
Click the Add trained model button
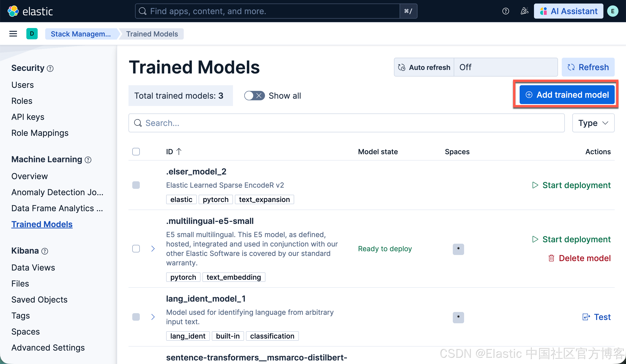pyautogui.click(x=567, y=95)
